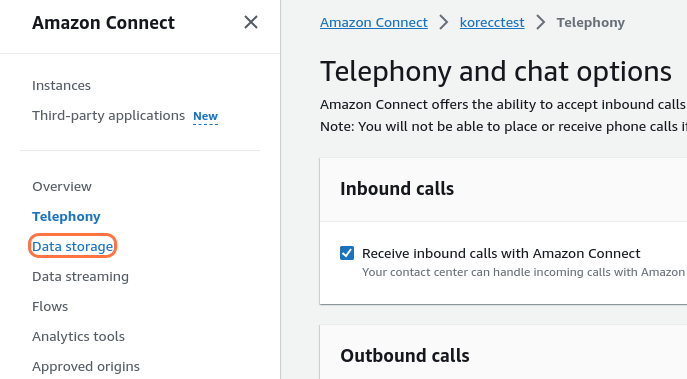The width and height of the screenshot is (687, 379).
Task: Close the Amazon Connect side panel
Action: 251,22
